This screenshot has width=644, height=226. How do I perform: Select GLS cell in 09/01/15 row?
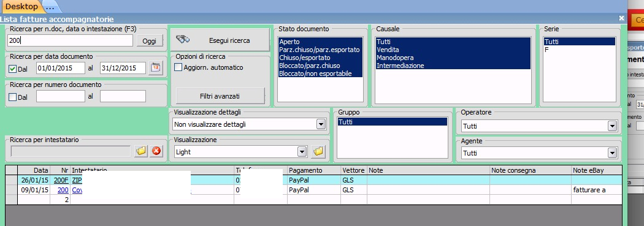point(354,190)
